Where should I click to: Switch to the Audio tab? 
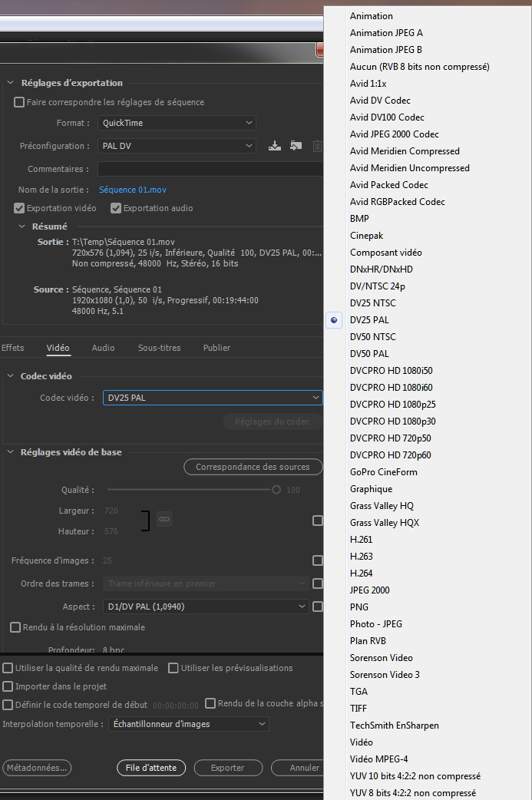[103, 348]
